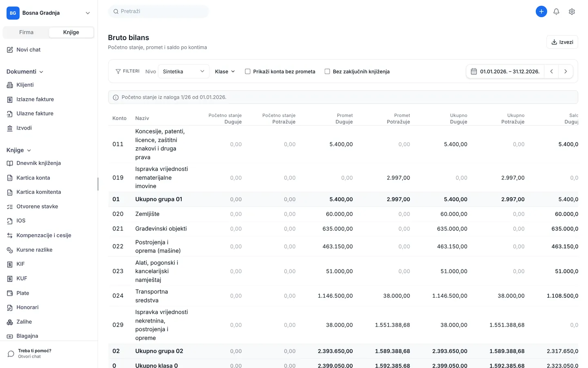The width and height of the screenshot is (588, 368).
Task: Click the calendar icon in date range
Action: (x=474, y=72)
